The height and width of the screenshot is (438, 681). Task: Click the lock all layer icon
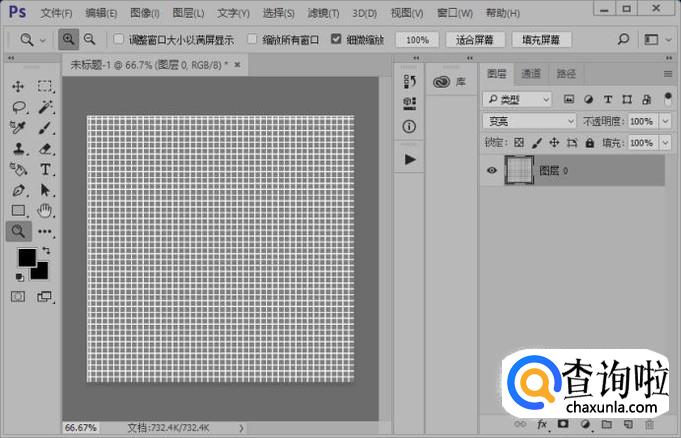click(589, 143)
